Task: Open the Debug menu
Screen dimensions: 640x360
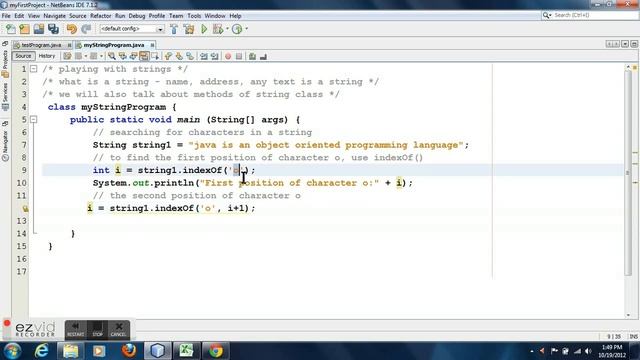Action: (x=137, y=16)
